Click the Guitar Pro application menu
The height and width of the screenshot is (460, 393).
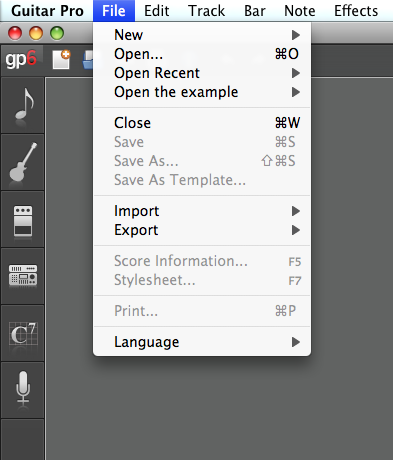[x=47, y=11]
